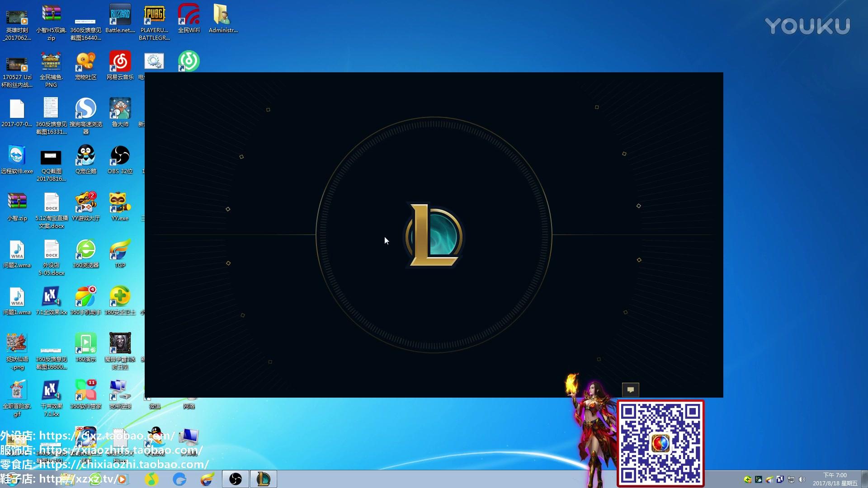The width and height of the screenshot is (868, 488).
Task: Open the Battle.net desktop shortcut
Action: [120, 19]
